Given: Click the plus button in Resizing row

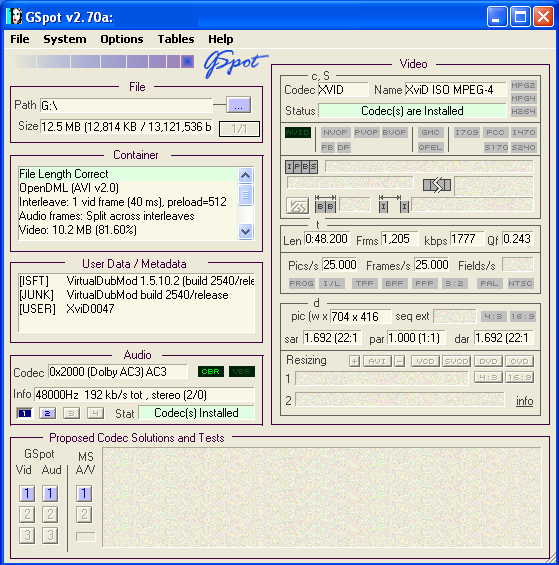Looking at the screenshot, I should 354,361.
